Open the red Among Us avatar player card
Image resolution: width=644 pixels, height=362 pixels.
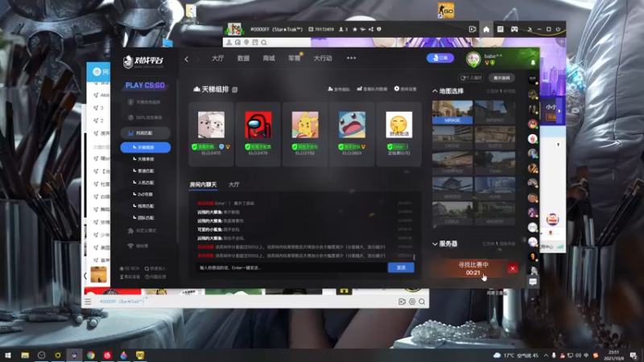(258, 134)
